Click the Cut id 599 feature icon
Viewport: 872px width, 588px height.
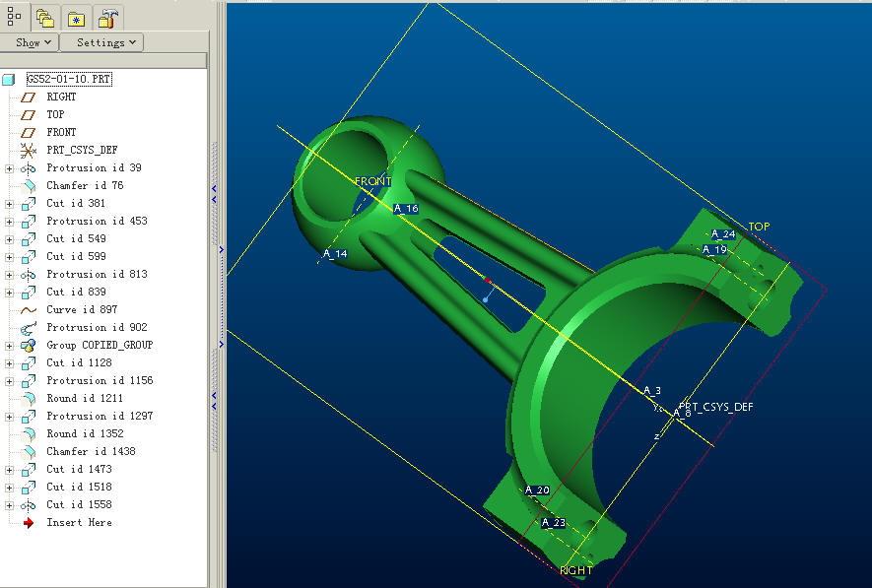(x=29, y=257)
